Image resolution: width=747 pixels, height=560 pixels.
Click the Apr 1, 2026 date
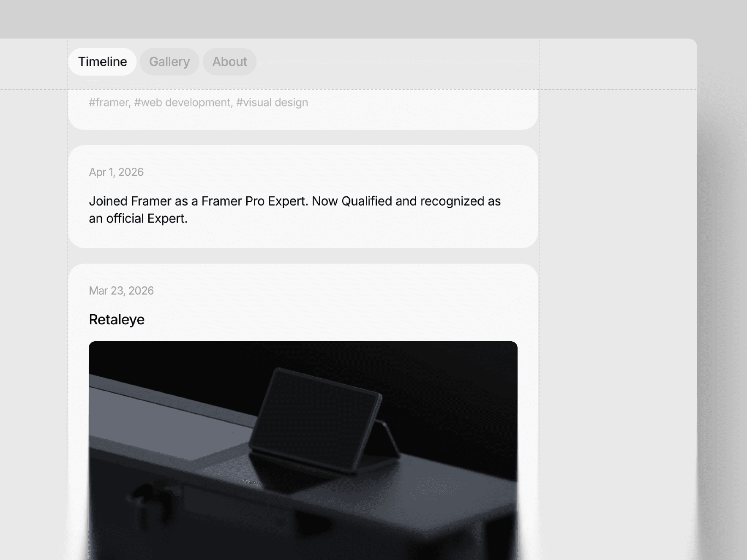coord(116,172)
